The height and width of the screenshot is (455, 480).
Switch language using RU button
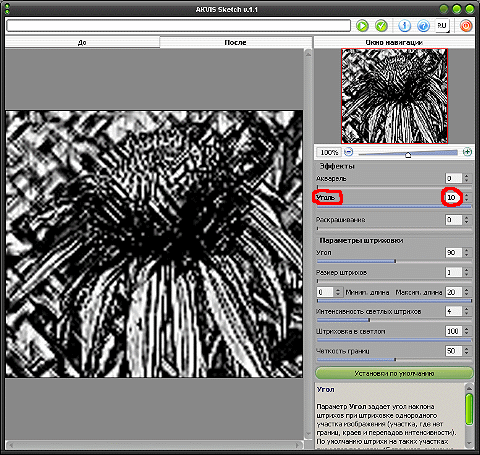point(442,26)
